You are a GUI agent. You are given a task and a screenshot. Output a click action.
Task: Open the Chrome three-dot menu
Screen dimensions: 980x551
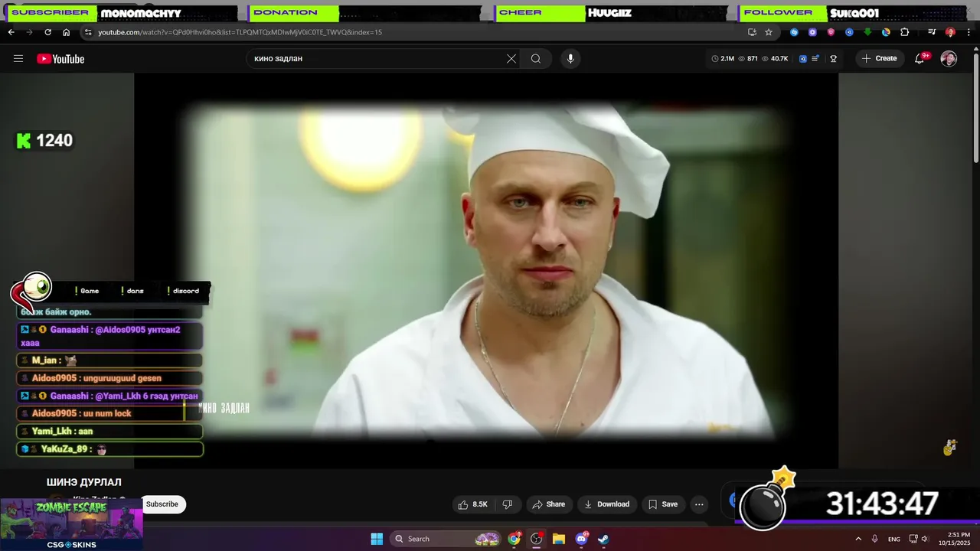tap(969, 32)
